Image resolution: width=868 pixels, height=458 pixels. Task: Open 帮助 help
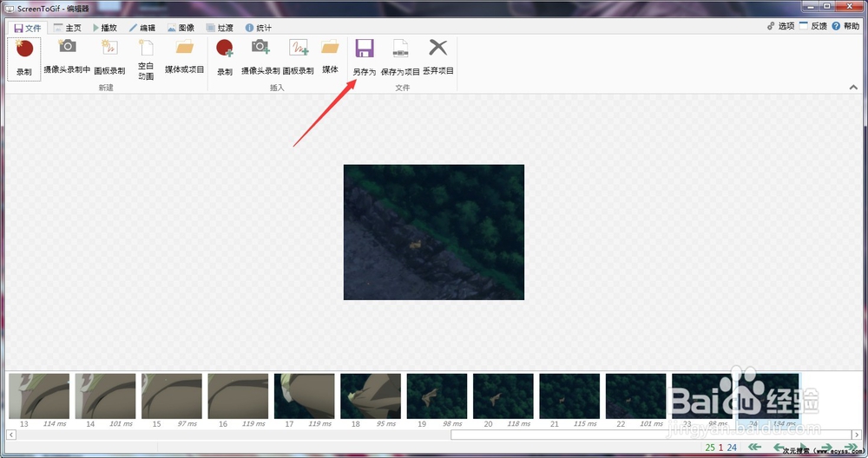tap(845, 26)
